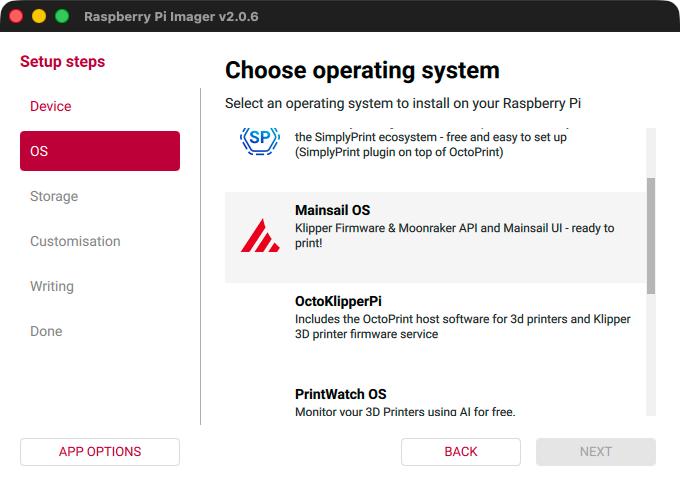This screenshot has width=680, height=482.
Task: Click the OS list scrollbar thumb
Action: point(651,236)
